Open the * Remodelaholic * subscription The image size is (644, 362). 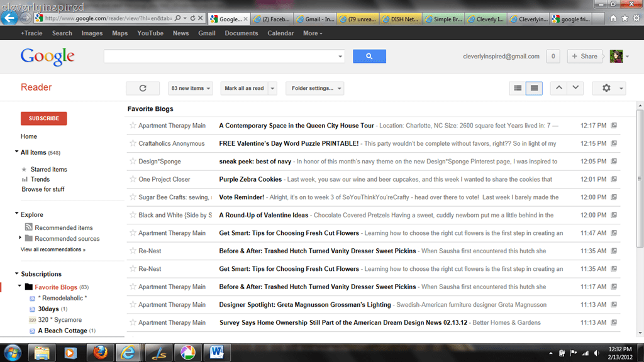click(62, 298)
